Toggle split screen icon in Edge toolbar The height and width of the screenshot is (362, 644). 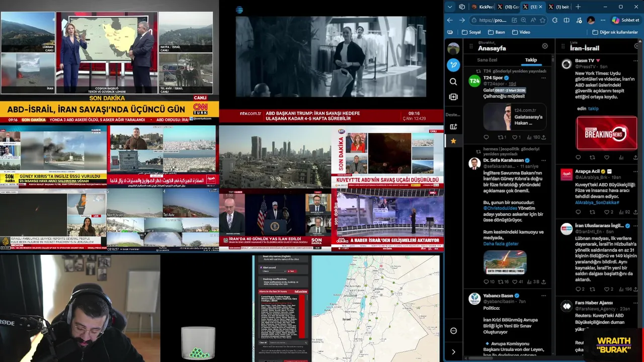pyautogui.click(x=567, y=20)
